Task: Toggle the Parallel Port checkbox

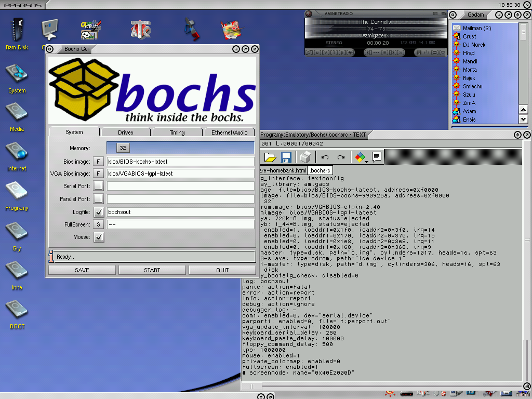Action: coord(99,198)
